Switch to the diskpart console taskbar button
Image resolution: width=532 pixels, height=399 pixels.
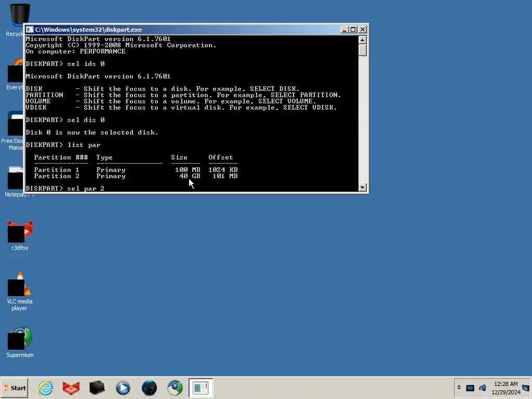click(x=201, y=388)
